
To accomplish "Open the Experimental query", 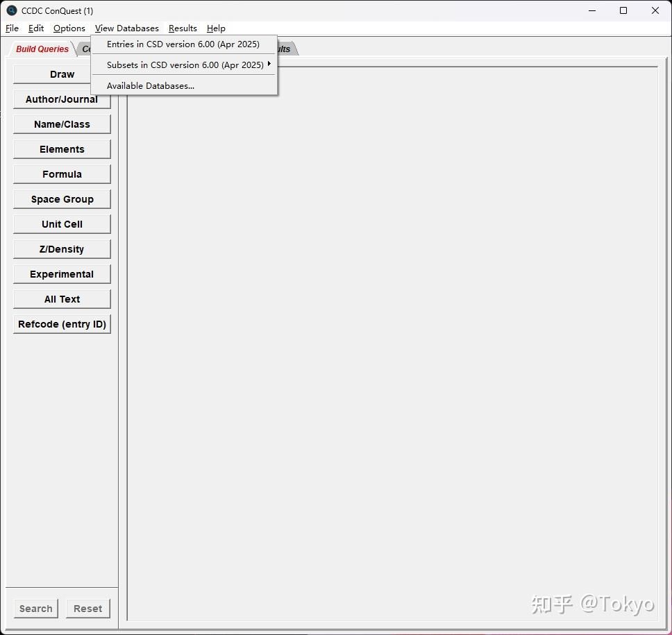I will point(62,274).
